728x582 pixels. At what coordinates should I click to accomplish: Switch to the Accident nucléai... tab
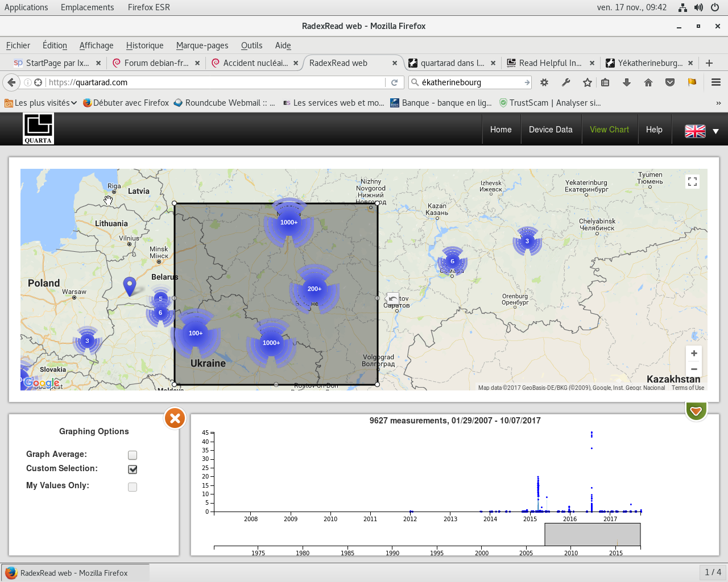(255, 63)
